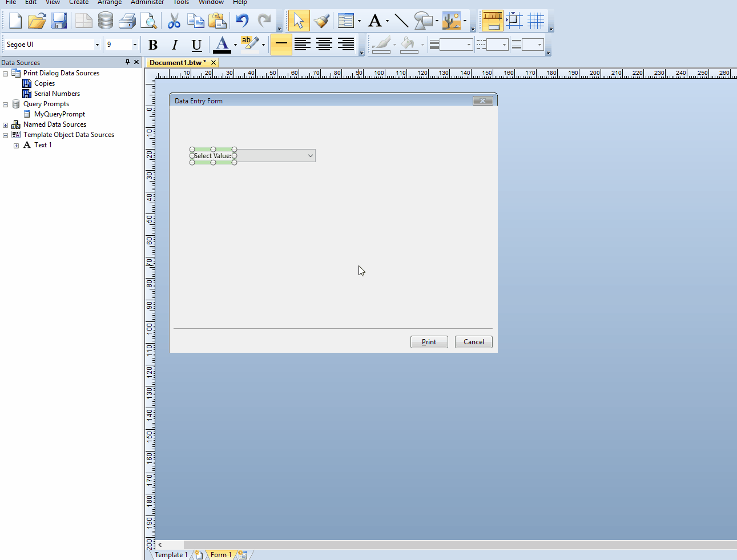Click the text highlight color icon
Image resolution: width=737 pixels, height=560 pixels.
coord(250,44)
